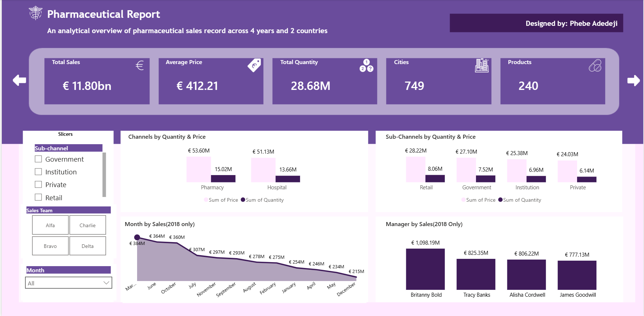The height and width of the screenshot is (316, 644).
Task: Click the Sub-channel slicer scrollbar
Action: 104,175
